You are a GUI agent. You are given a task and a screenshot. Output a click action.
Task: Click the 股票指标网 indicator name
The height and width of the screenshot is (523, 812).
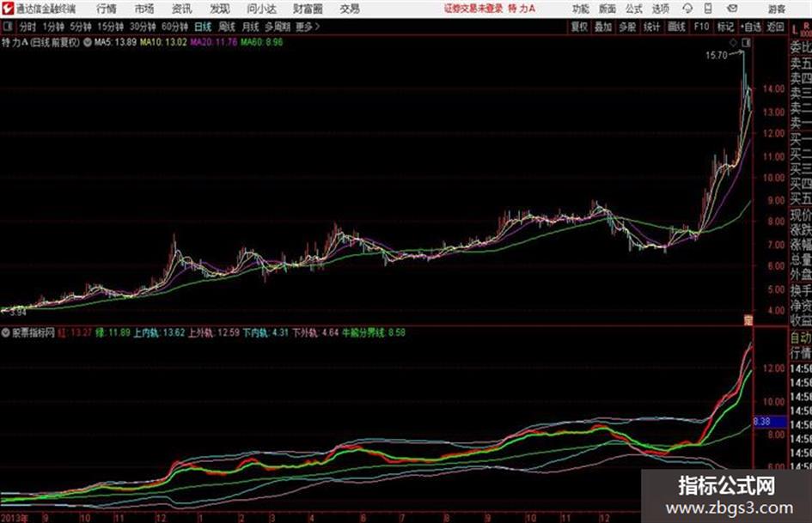click(x=34, y=332)
